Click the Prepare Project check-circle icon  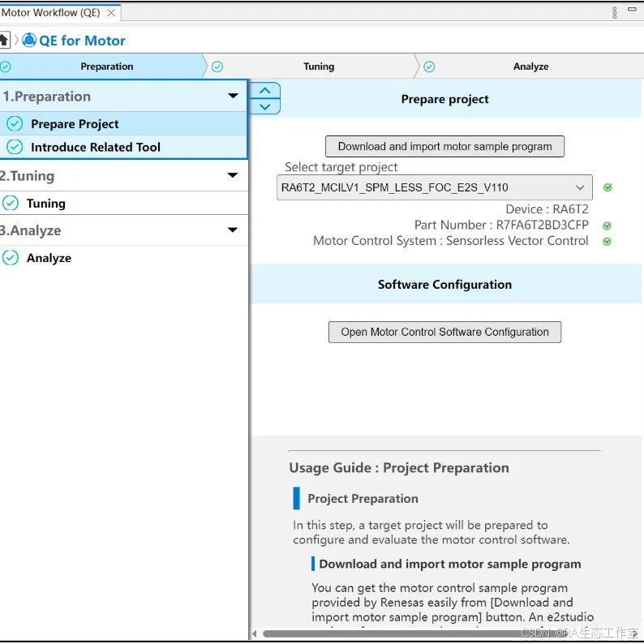coord(15,123)
